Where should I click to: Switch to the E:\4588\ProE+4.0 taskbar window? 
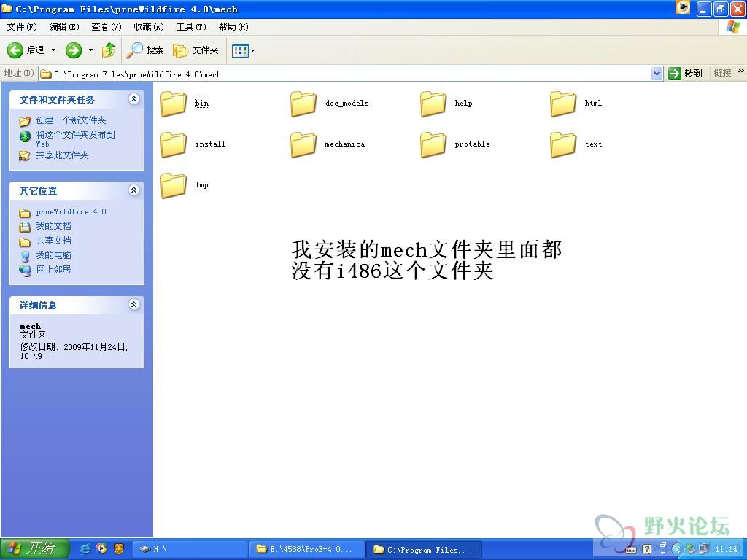307,550
